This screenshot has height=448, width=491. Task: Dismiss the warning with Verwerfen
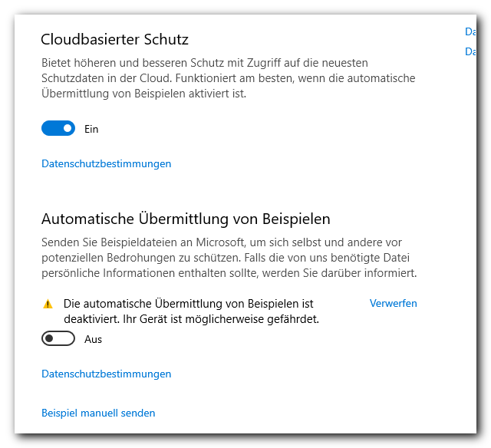pos(393,303)
